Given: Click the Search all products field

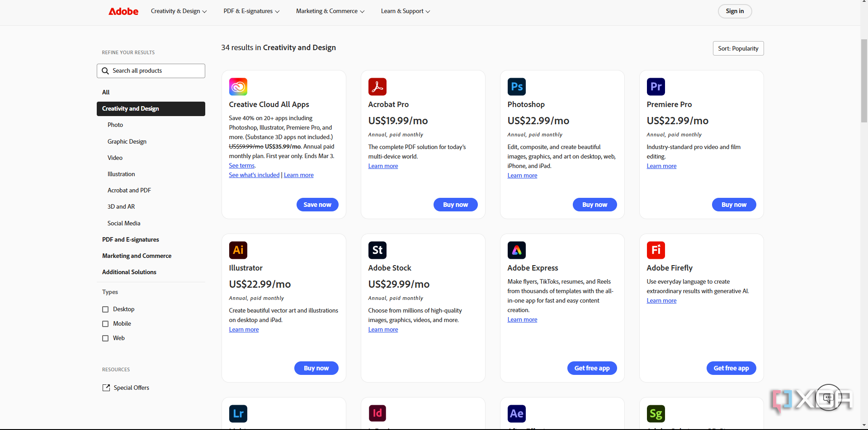Looking at the screenshot, I should point(151,70).
